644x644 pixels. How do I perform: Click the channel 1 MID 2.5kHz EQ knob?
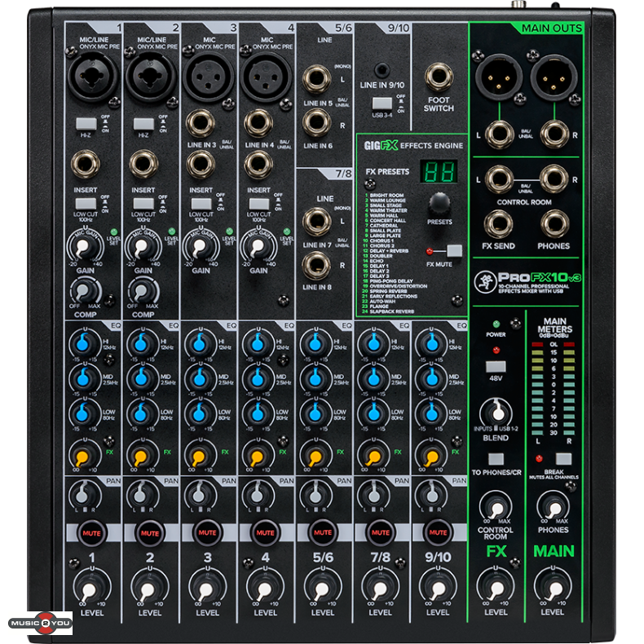(x=84, y=378)
